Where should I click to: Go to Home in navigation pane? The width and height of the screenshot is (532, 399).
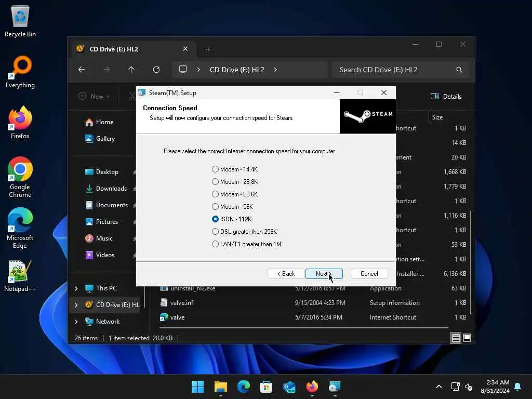104,122
